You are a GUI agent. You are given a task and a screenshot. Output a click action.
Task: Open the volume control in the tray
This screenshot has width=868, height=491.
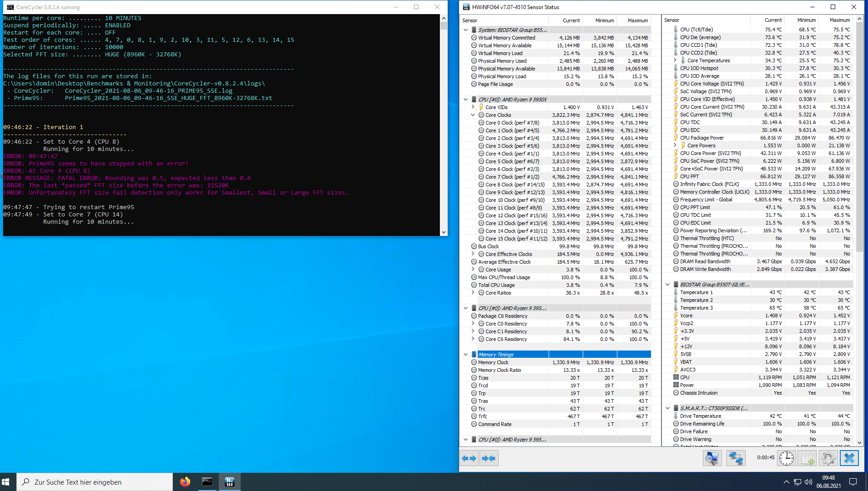pyautogui.click(x=808, y=482)
